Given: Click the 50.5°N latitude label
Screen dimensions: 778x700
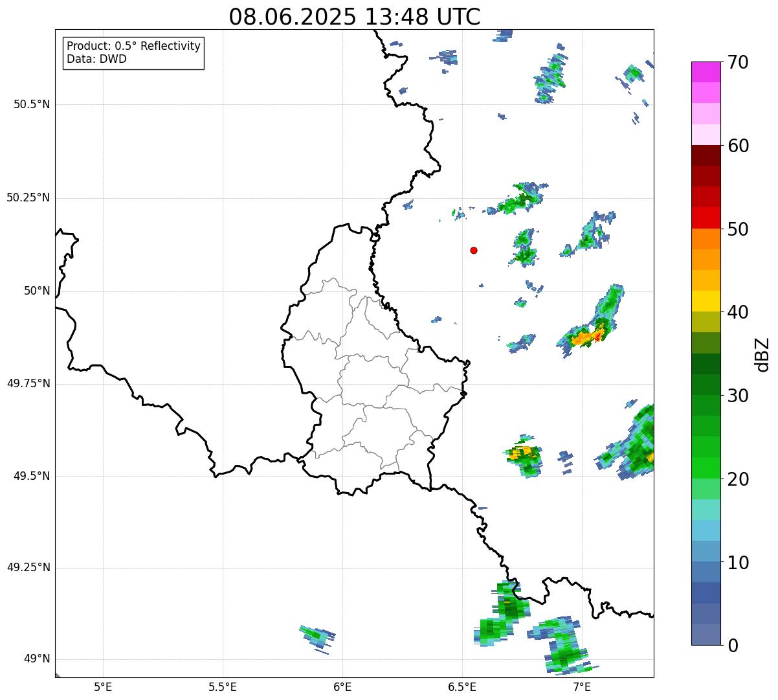Looking at the screenshot, I should click(x=32, y=105).
